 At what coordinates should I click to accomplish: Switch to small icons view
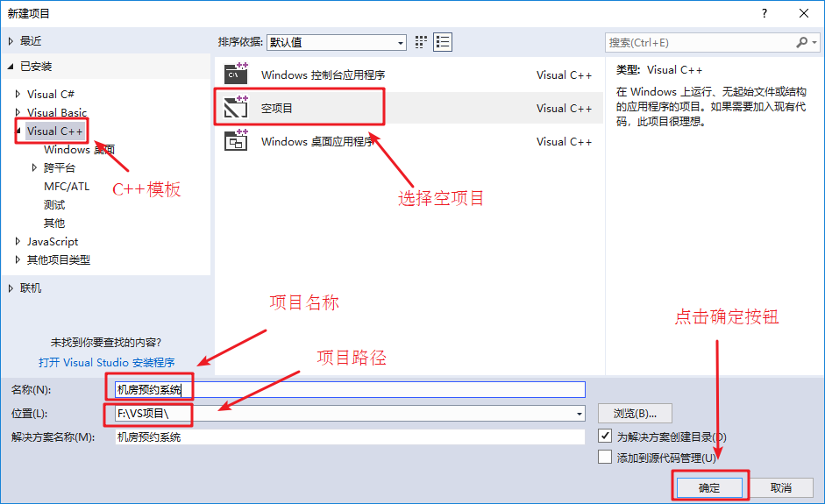pos(421,42)
